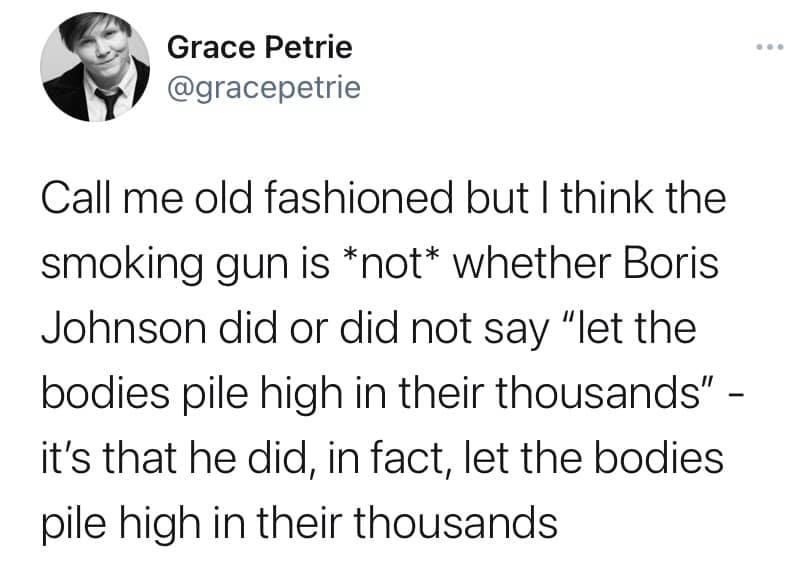Open Grace Petrie's profile picture

point(95,66)
